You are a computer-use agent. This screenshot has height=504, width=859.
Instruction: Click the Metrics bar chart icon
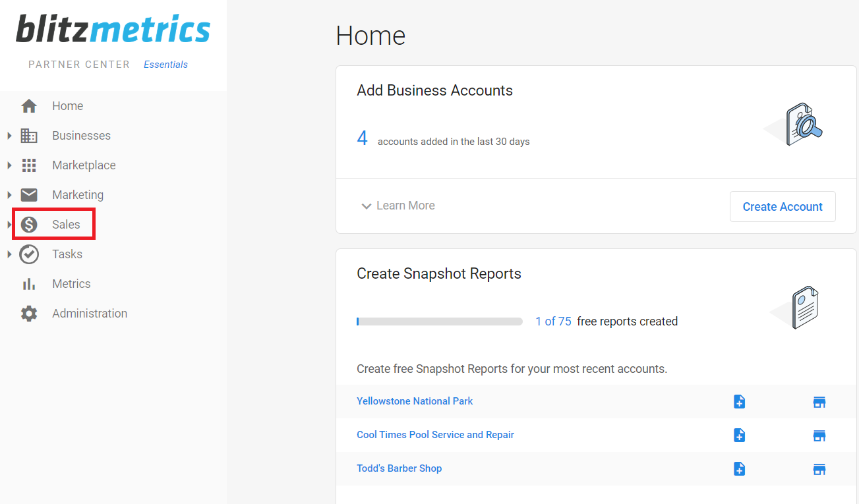[x=29, y=284]
